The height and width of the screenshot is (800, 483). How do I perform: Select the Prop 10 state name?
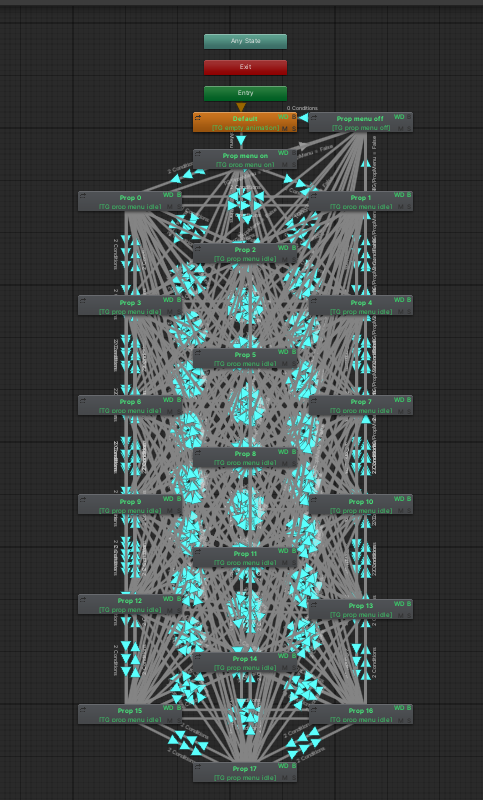[x=361, y=502]
